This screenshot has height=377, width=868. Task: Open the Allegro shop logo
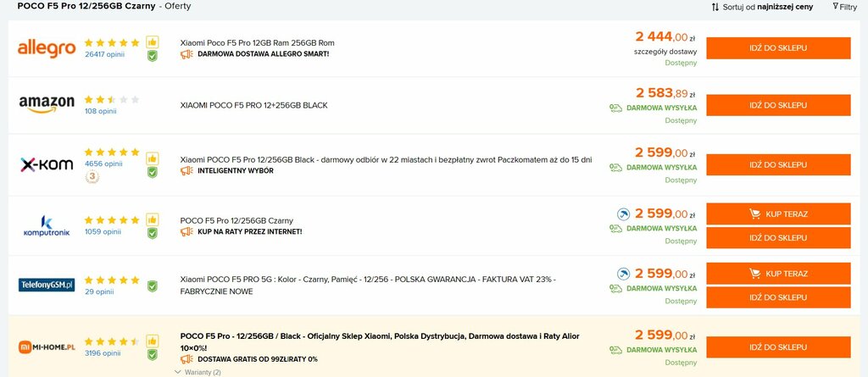(x=47, y=49)
